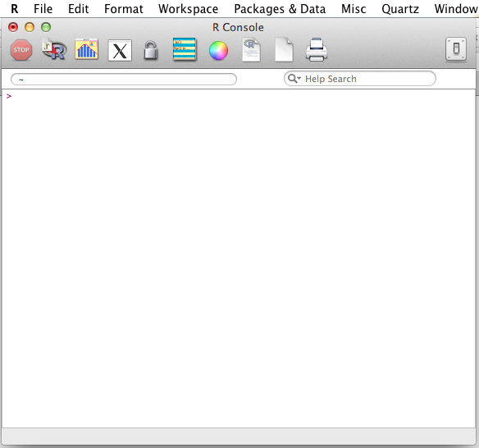The image size is (479, 448).
Task: Show the striped history panel icon
Action: click(185, 49)
